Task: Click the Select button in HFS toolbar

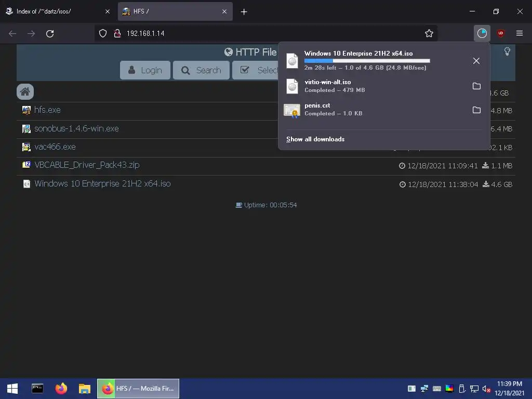Action: [x=256, y=70]
